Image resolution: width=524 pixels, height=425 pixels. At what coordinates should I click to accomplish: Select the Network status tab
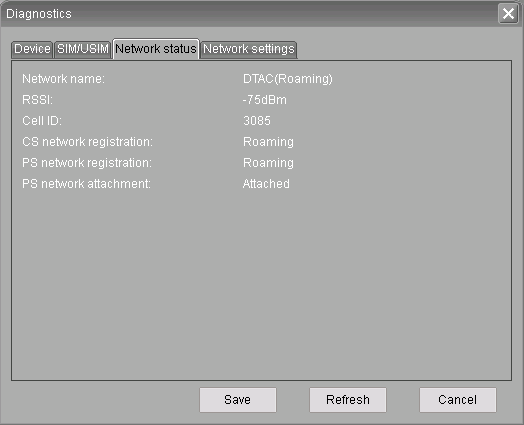[156, 49]
